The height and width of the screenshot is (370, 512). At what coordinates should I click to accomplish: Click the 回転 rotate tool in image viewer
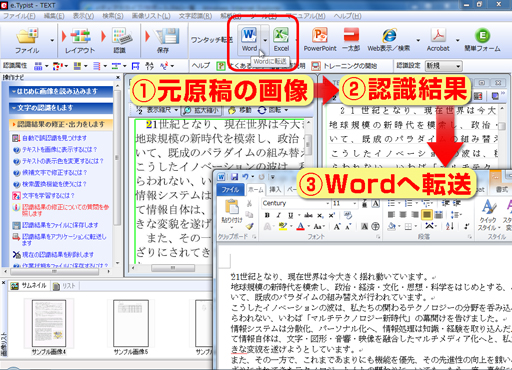pyautogui.click(x=273, y=110)
